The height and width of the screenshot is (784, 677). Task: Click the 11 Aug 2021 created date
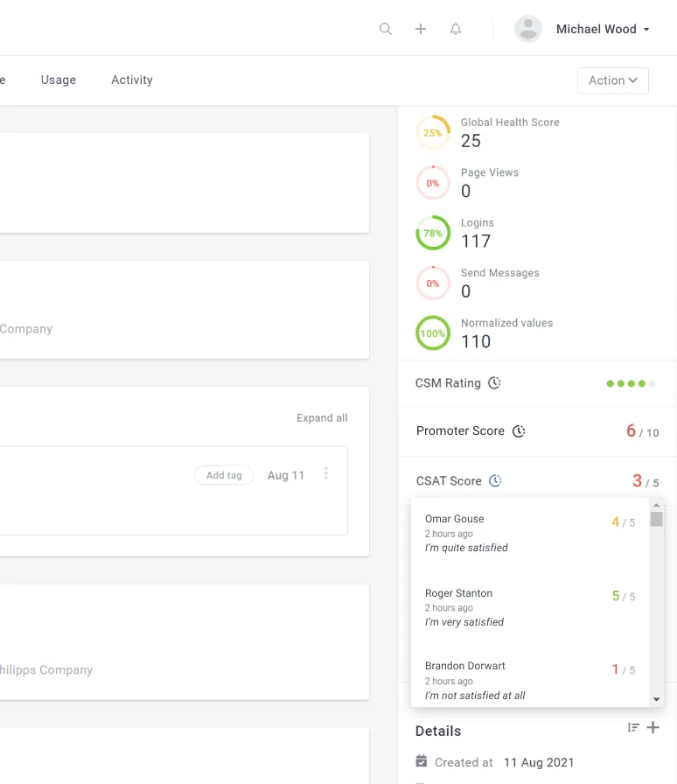coord(539,762)
